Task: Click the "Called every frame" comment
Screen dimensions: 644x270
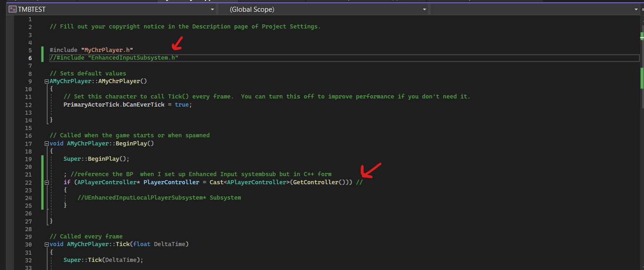Action: coord(86,237)
